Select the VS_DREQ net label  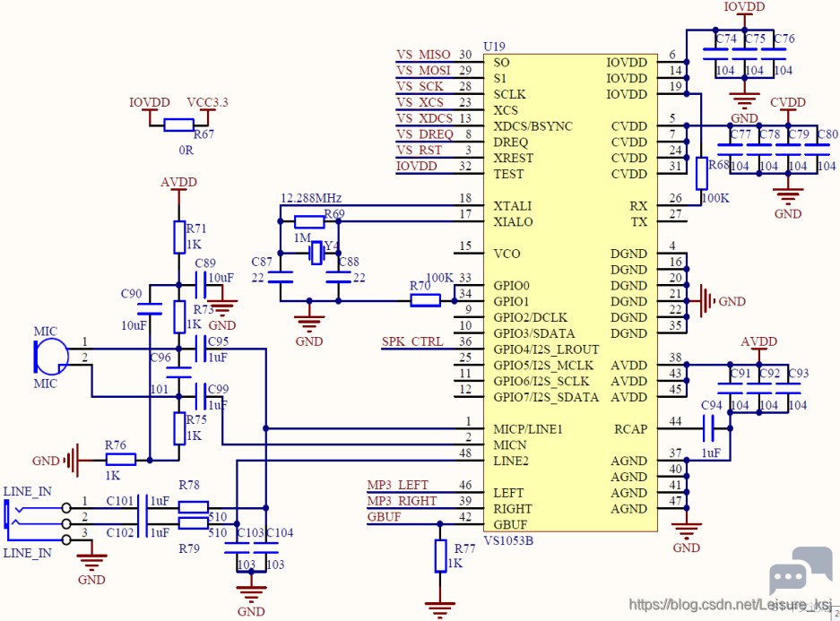coord(425,134)
